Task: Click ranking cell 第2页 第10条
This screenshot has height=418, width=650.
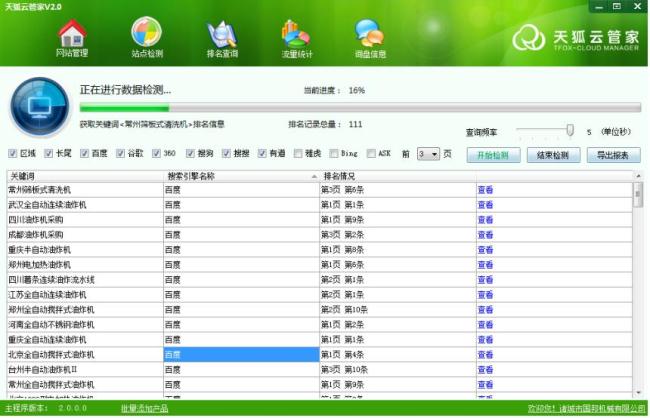Action: (x=398, y=310)
